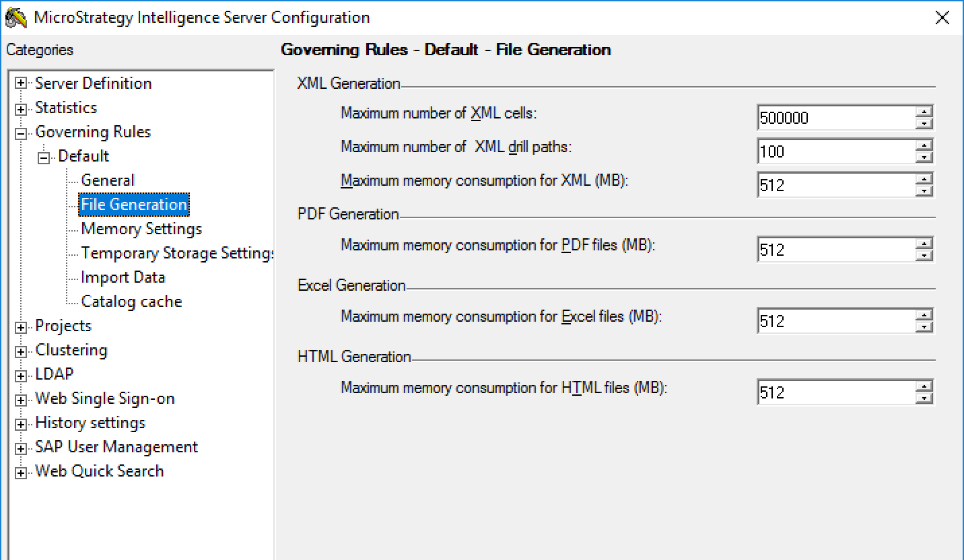Select the General page under Default
This screenshot has height=560, width=964.
(x=108, y=180)
